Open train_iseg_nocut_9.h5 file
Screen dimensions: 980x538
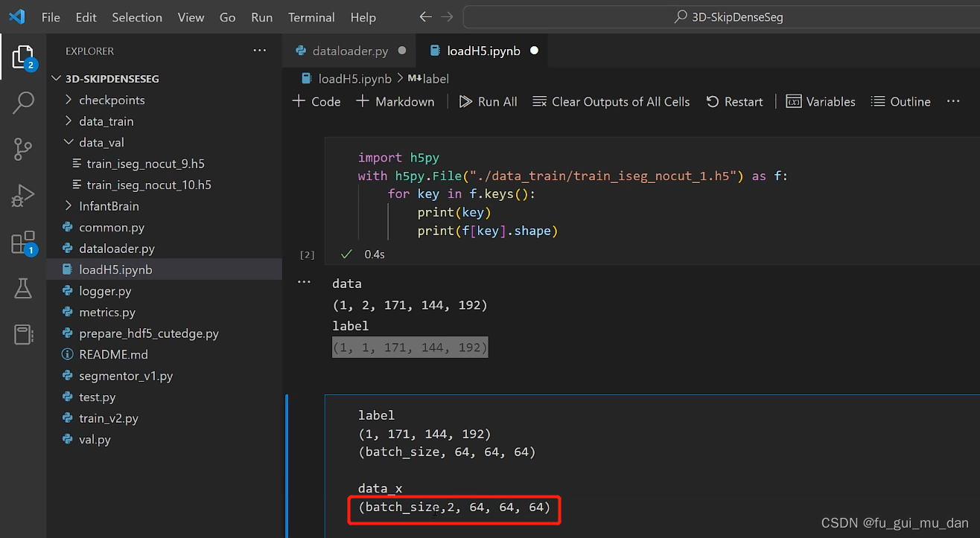pos(145,164)
